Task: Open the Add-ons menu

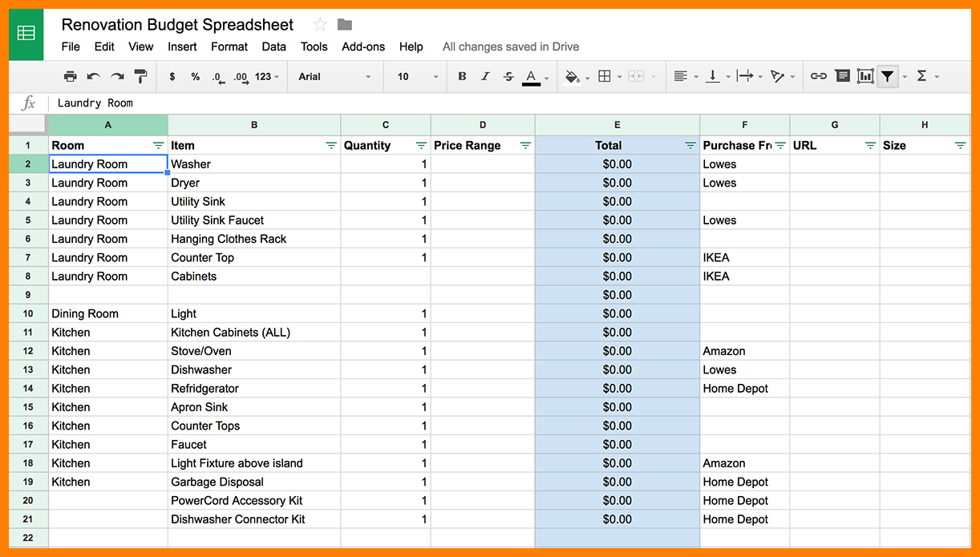Action: pos(362,46)
